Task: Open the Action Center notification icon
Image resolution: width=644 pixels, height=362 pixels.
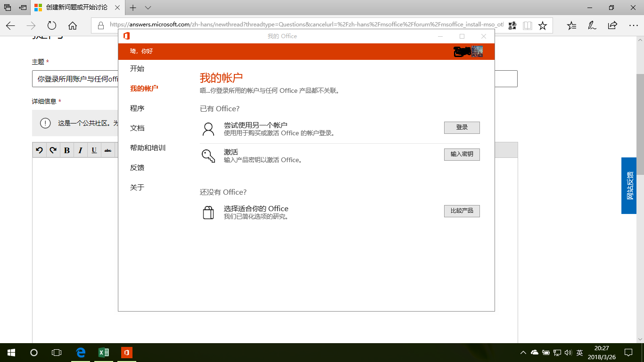Action: tap(628, 353)
